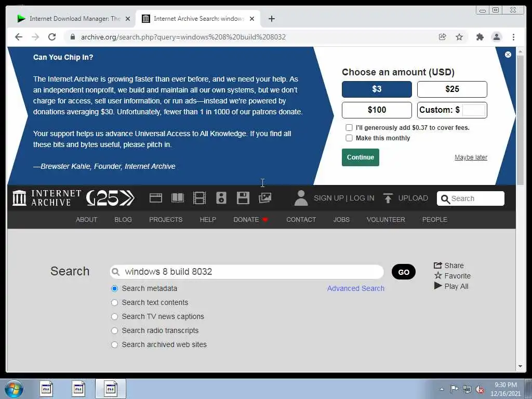
Task: Click the UPLOAD link text
Action: pyautogui.click(x=413, y=198)
